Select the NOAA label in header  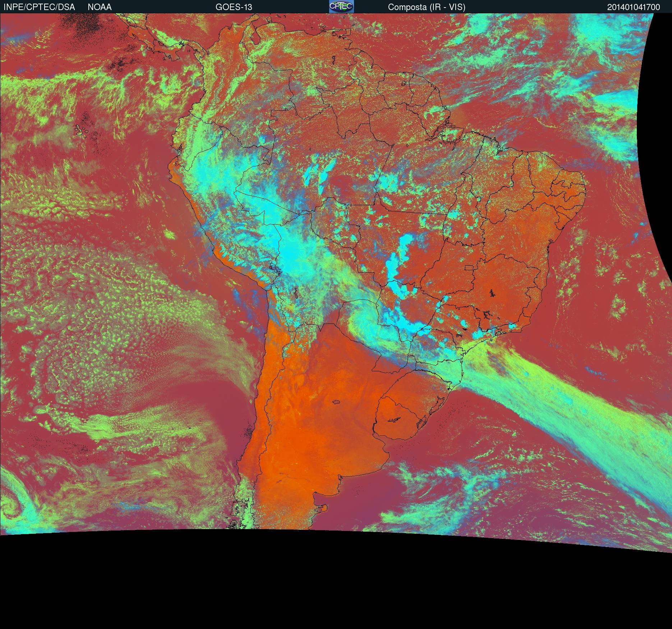tap(100, 7)
